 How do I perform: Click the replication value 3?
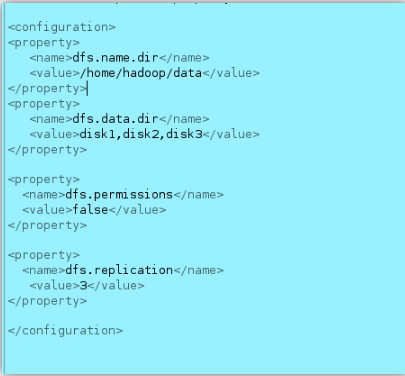point(83,286)
